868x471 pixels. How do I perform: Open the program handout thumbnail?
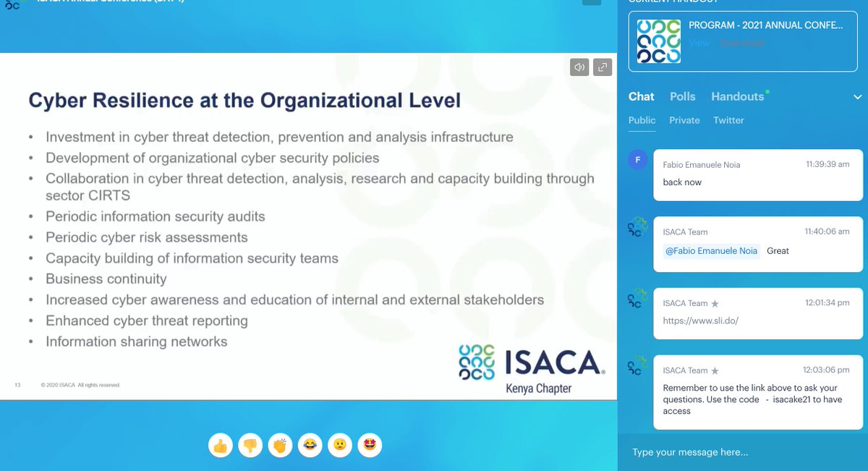click(658, 41)
